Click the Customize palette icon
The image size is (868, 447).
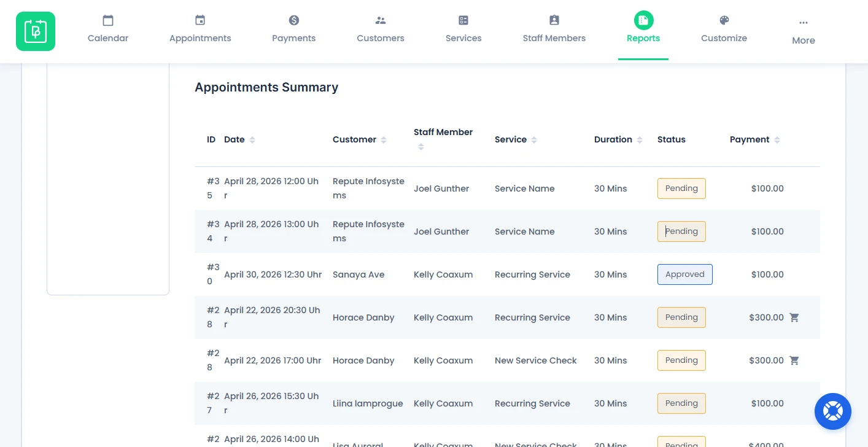tap(724, 20)
